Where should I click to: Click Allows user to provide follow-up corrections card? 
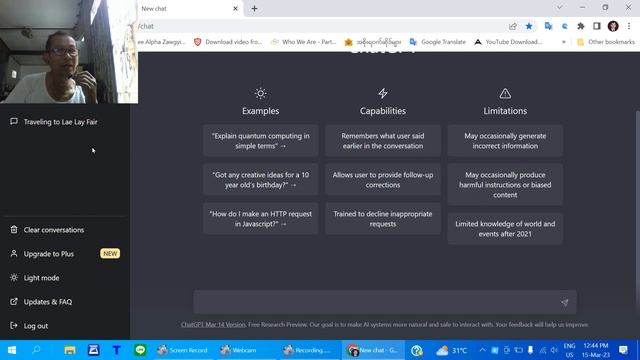(x=383, y=180)
